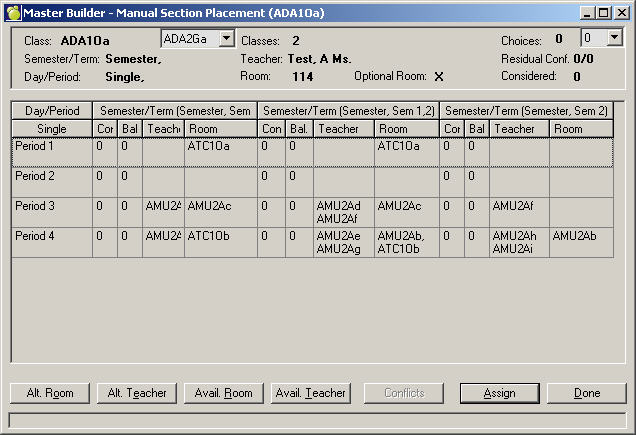Click the AMU2Ah AMU2Ai teacher cell

coord(519,242)
